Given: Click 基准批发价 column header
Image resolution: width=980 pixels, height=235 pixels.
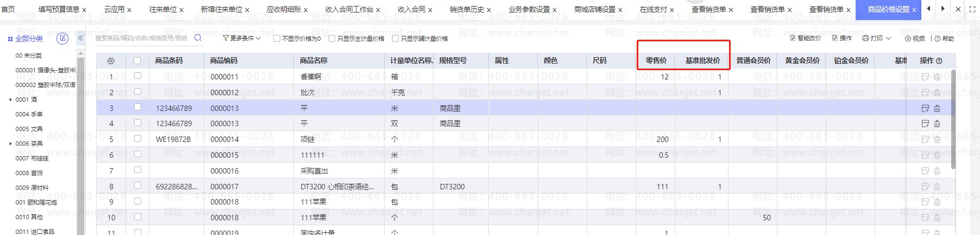Looking at the screenshot, I should (x=702, y=60).
